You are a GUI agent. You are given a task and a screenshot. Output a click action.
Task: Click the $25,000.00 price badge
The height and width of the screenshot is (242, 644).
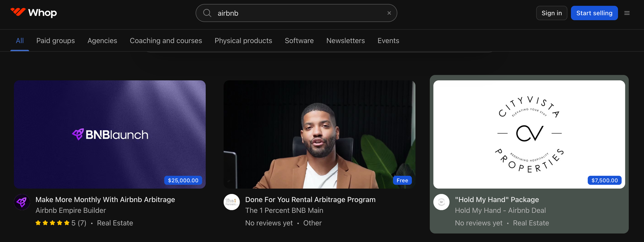tap(183, 180)
